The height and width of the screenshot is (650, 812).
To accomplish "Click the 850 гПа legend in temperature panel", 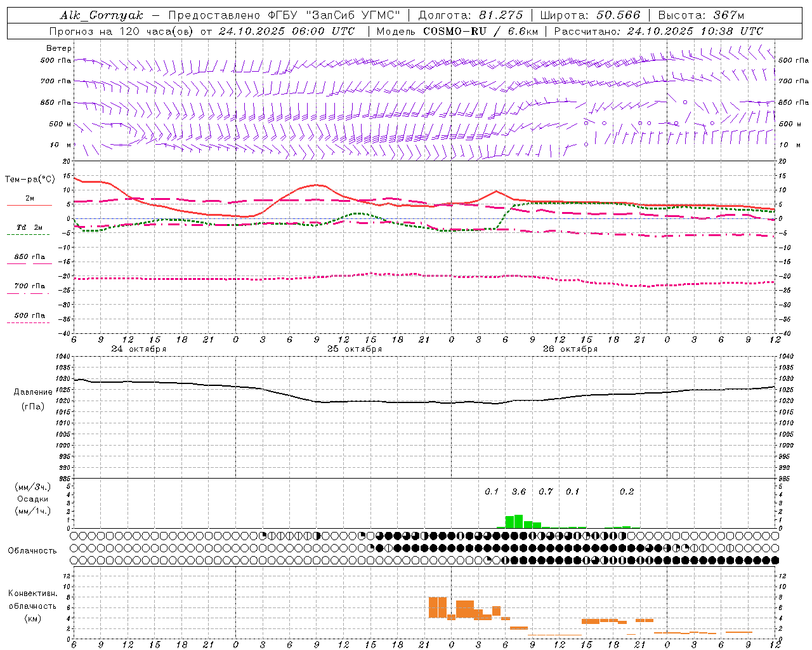I will (x=29, y=260).
